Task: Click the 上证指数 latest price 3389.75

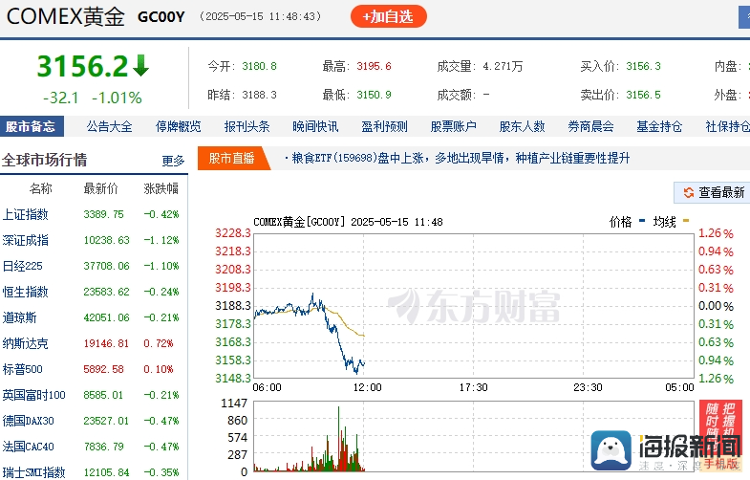Action: pos(103,214)
